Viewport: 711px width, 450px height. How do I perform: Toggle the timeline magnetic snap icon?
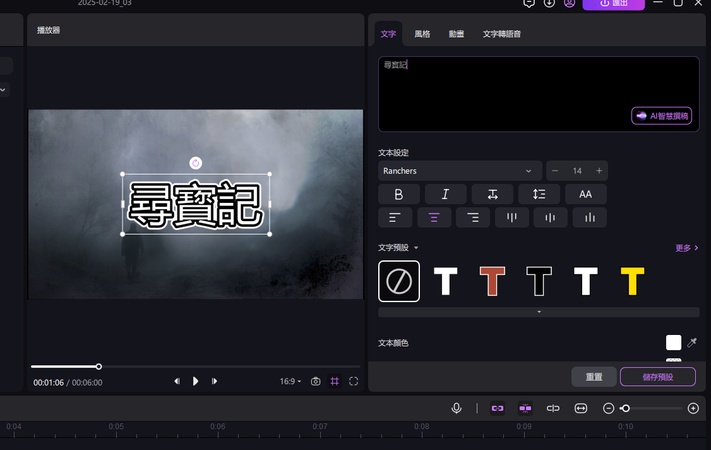coord(525,408)
